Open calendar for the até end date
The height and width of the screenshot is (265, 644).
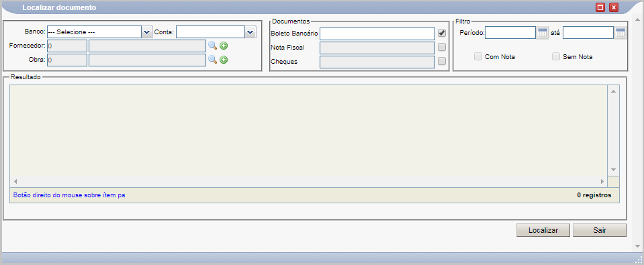pos(620,33)
